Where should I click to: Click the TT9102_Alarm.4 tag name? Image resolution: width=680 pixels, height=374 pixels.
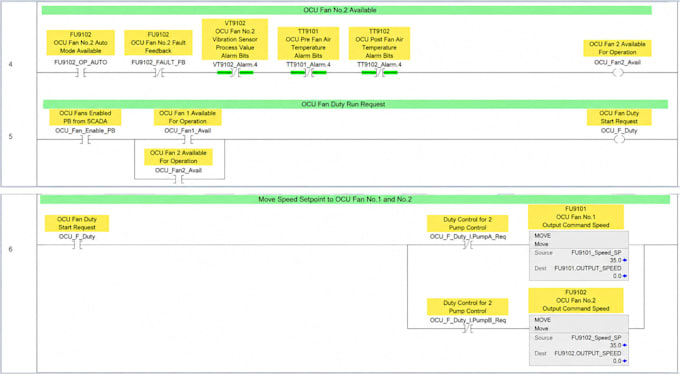379,65
